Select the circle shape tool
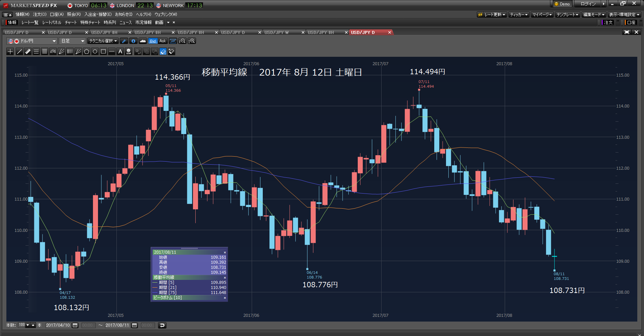 [x=95, y=51]
